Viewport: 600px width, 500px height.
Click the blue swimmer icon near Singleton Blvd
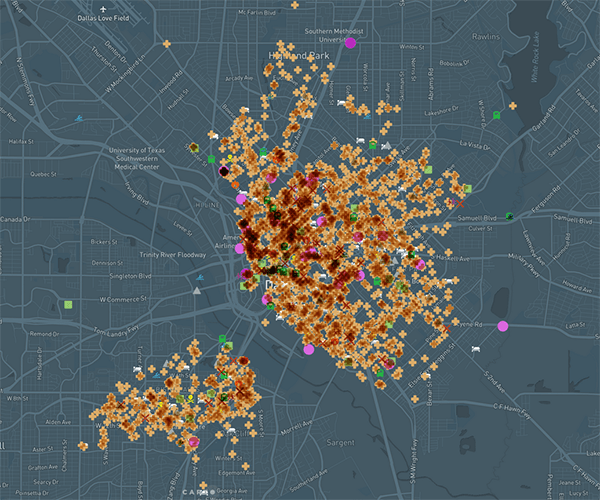tap(199, 277)
